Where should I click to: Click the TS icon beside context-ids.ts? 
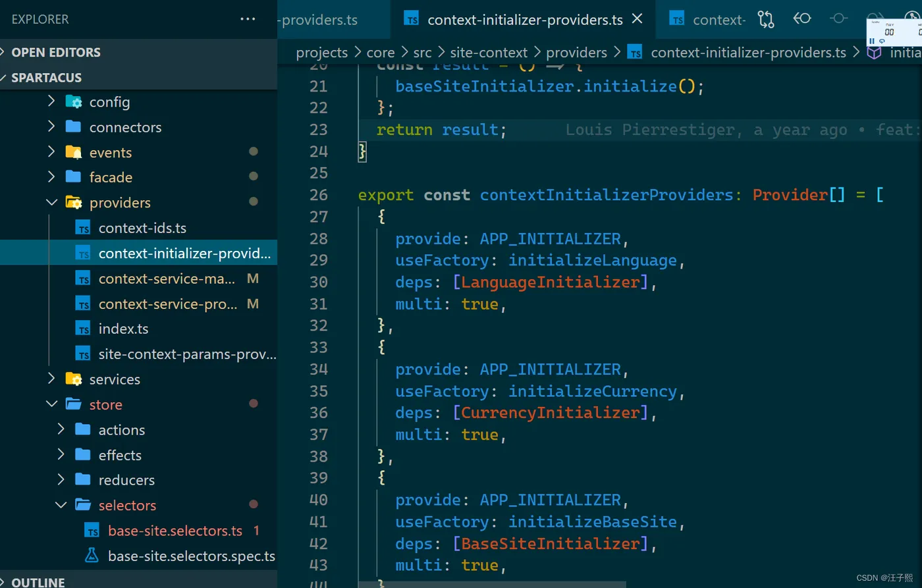tap(83, 228)
